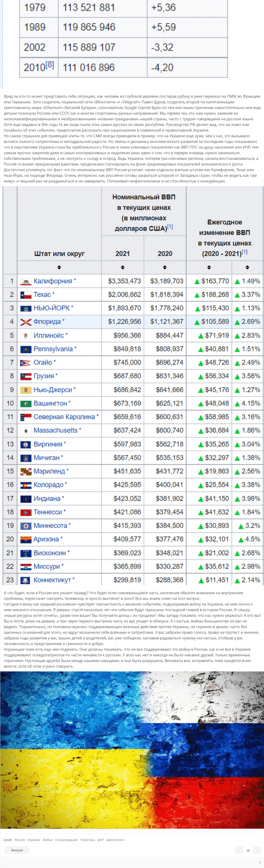Click the Arizona growth value 4.5%
Screen dimensions: 264x868
[252, 539]
